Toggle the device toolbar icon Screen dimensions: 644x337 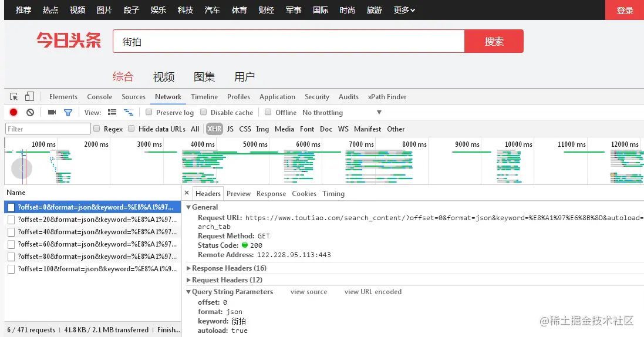click(29, 96)
